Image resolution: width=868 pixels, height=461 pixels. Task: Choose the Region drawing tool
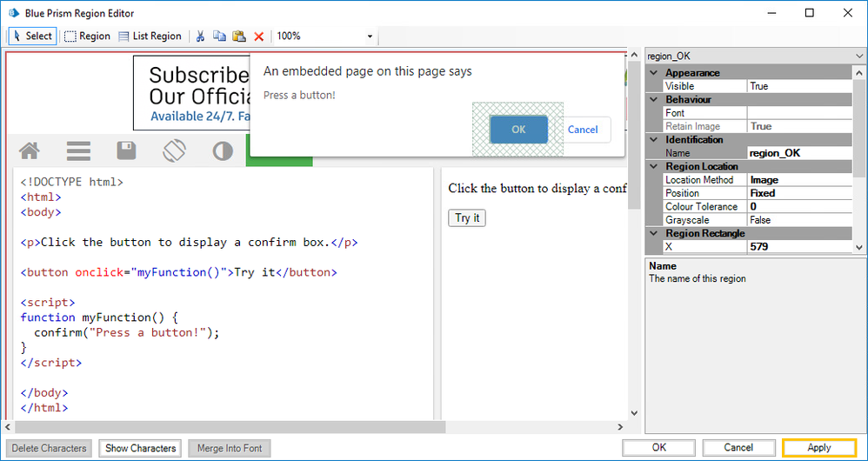click(x=88, y=37)
